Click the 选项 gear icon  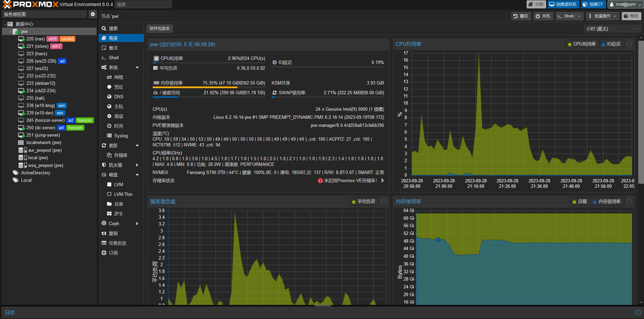[109, 116]
